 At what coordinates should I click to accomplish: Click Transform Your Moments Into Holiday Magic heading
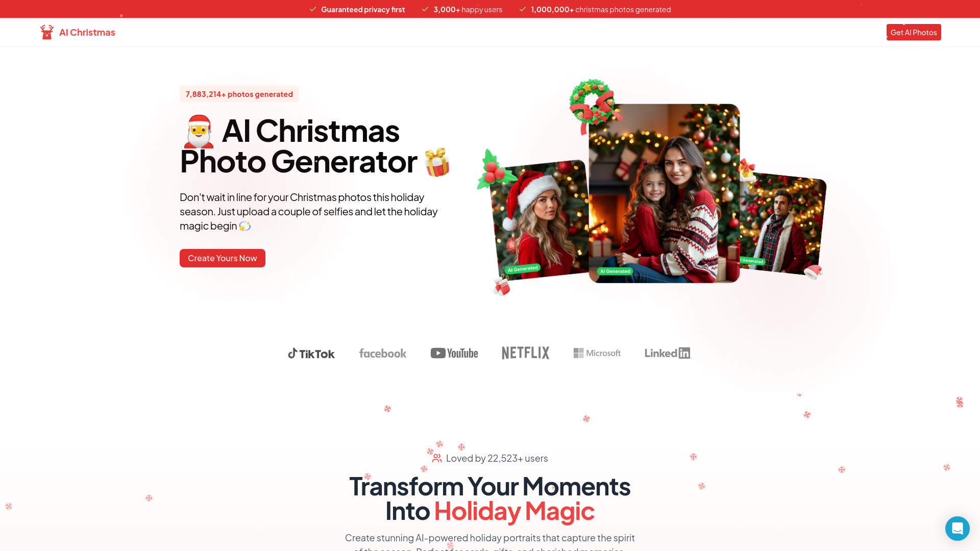pyautogui.click(x=490, y=498)
